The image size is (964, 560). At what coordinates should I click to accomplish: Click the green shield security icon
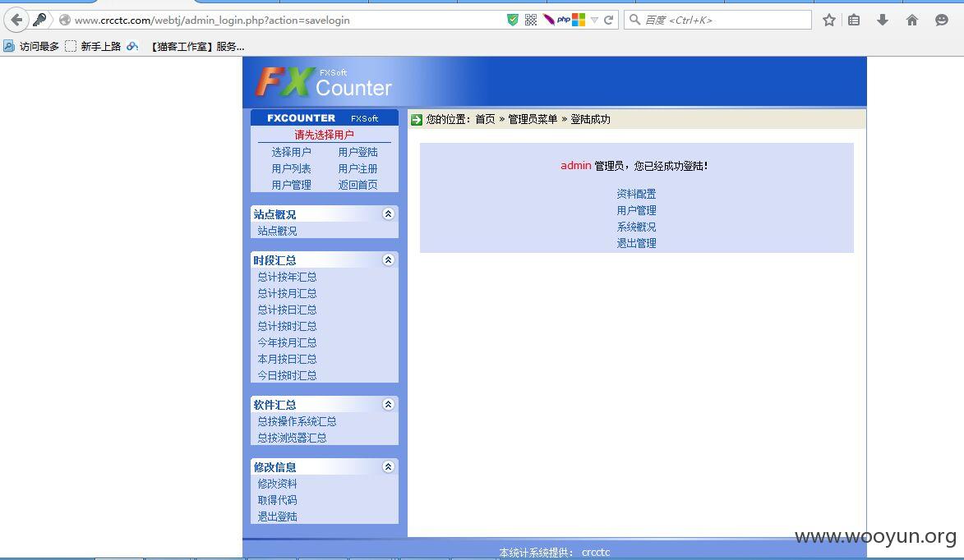tap(513, 20)
